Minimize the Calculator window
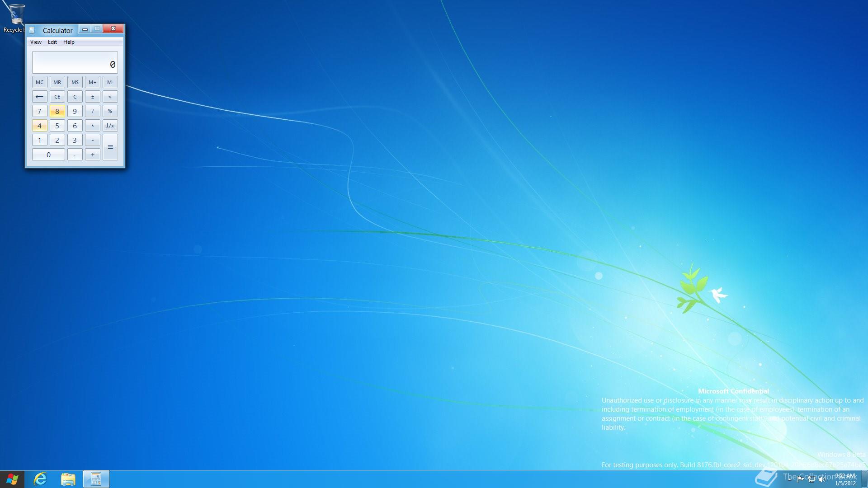The image size is (868, 488). (x=85, y=29)
